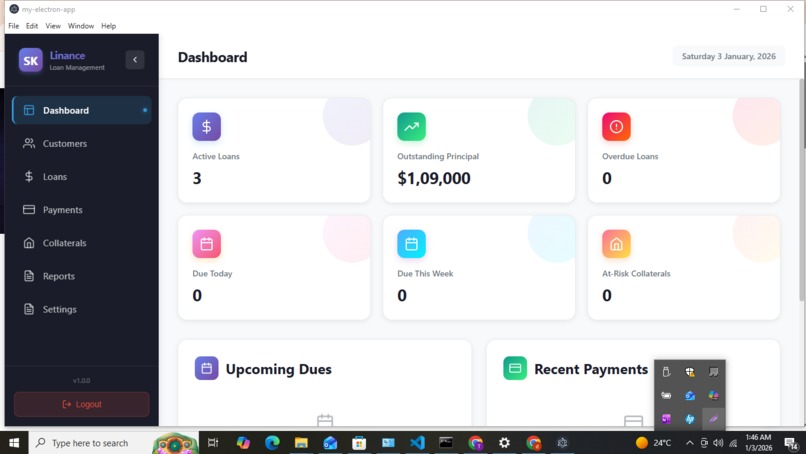The image size is (806, 454).
Task: Open the Help menu
Action: 108,26
